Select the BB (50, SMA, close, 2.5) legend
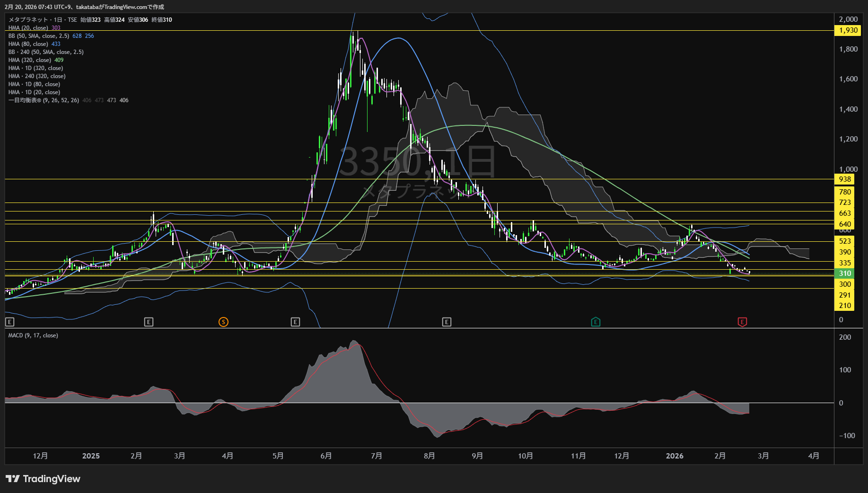The height and width of the screenshot is (493, 868). pyautogui.click(x=39, y=36)
